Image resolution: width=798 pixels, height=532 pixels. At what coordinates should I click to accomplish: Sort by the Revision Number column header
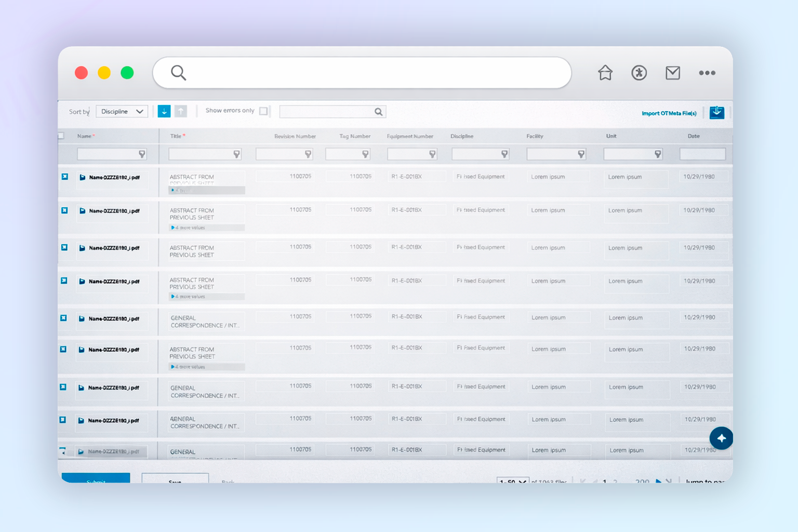pyautogui.click(x=295, y=136)
